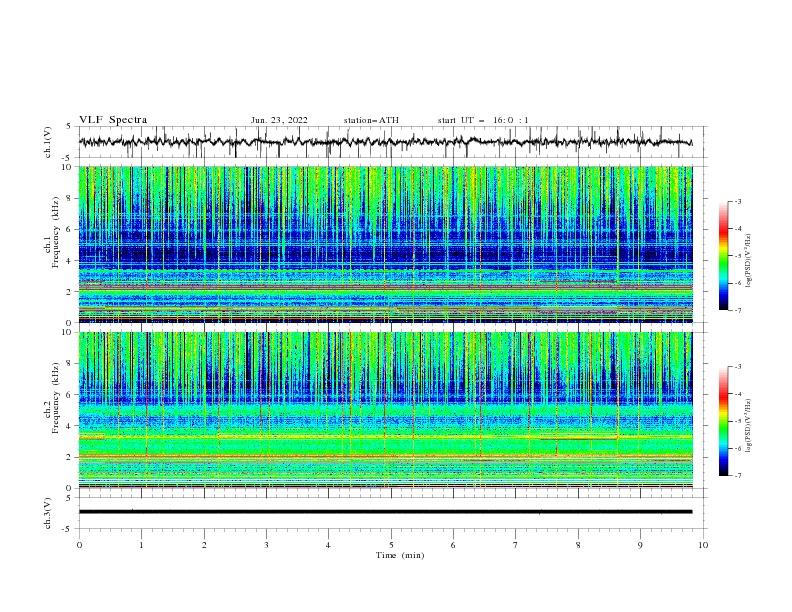Image resolution: width=792 pixels, height=612 pixels.
Task: Click the 'Time (min)' axis label
Action: 400,555
